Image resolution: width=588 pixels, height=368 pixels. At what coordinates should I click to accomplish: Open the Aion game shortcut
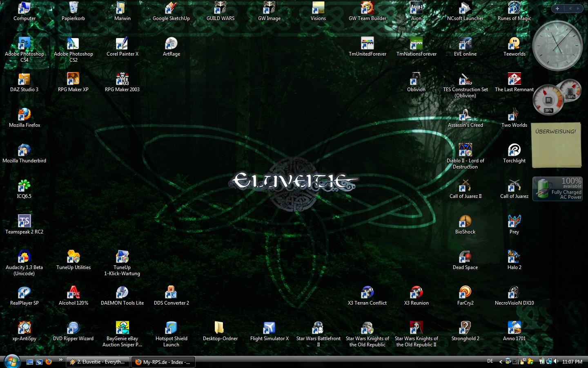coord(416,11)
